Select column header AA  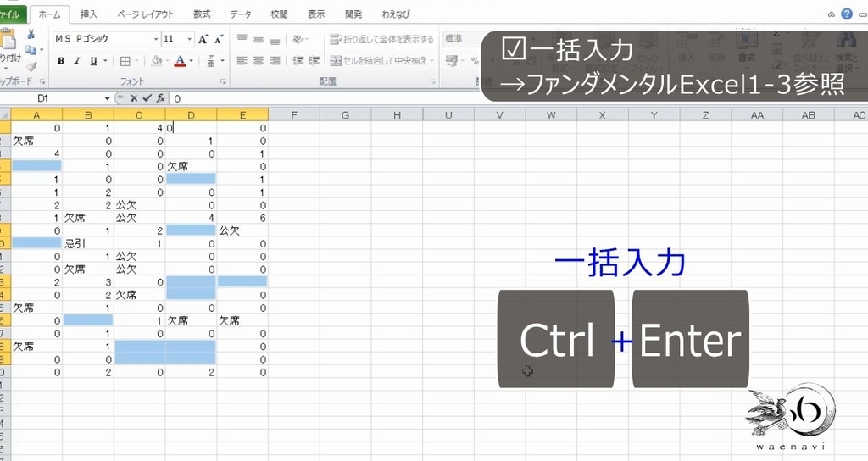coord(757,115)
